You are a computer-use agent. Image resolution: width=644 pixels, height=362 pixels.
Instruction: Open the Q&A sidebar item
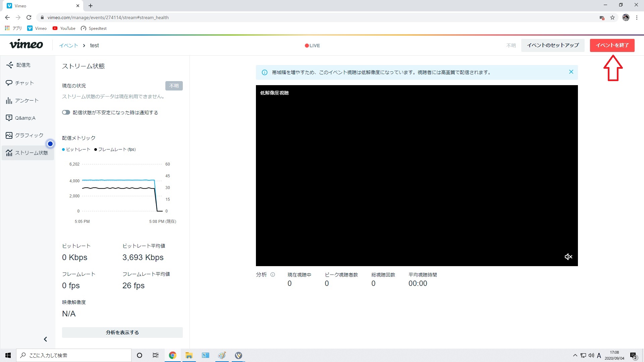pos(25,118)
